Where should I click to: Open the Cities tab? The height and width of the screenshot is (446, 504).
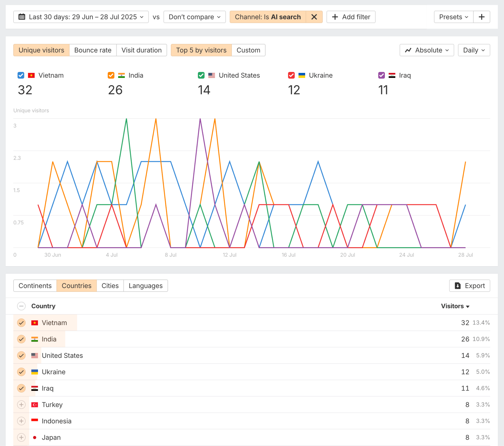click(110, 286)
